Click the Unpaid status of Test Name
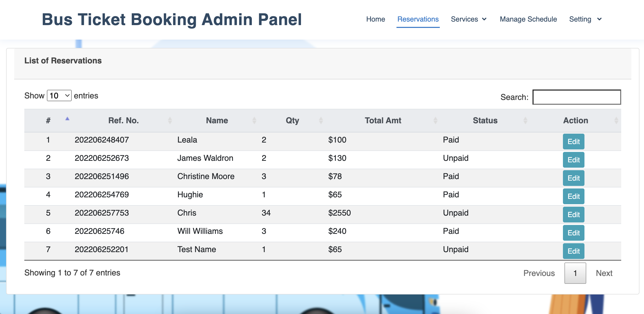This screenshot has height=314, width=644. (x=456, y=249)
